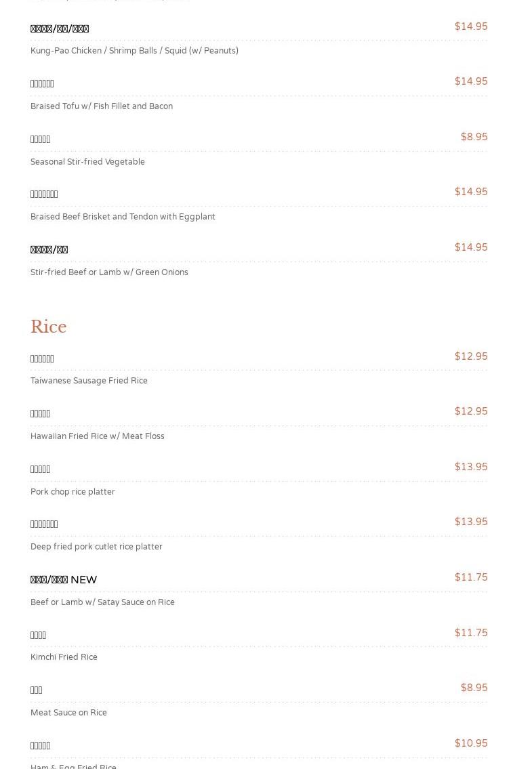Open Deep fried pork cutlet rice platter

pos(96,547)
